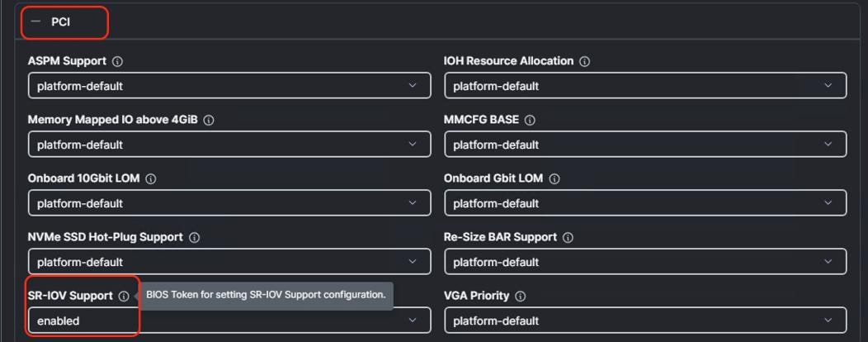The height and width of the screenshot is (342, 868).
Task: Expand the Onboard Gbit LOM dropdown
Action: tap(644, 203)
